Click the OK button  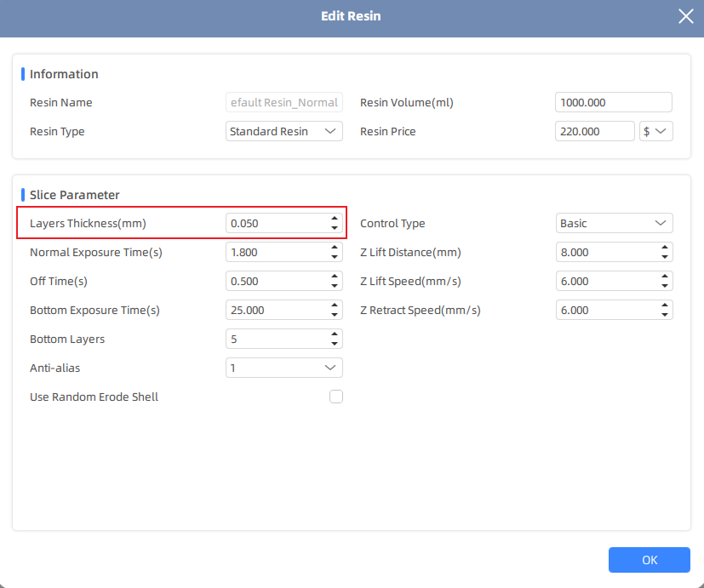click(650, 560)
